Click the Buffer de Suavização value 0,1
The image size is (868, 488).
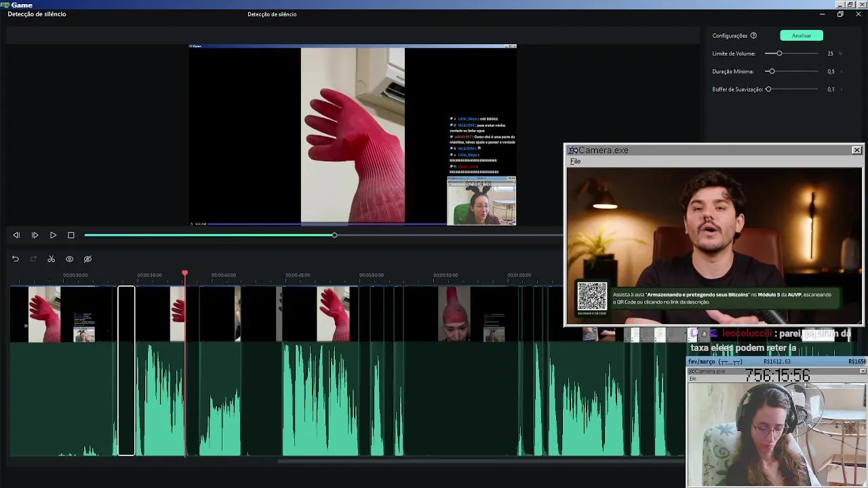[831, 89]
